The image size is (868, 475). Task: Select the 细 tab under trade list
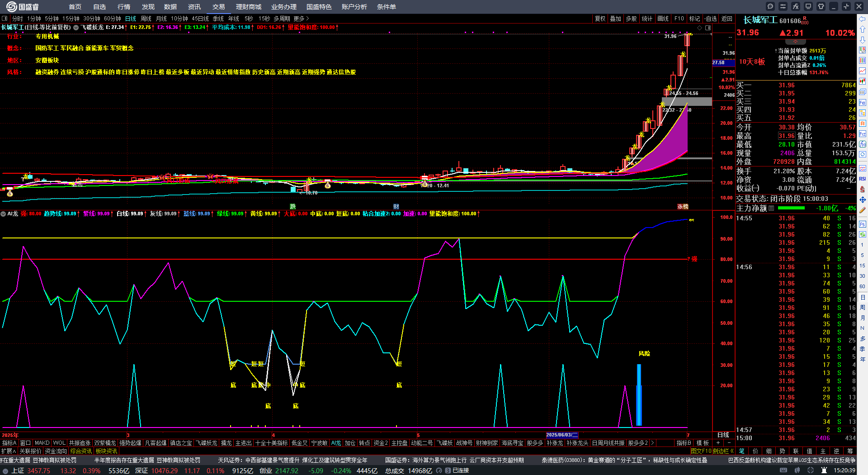[769, 451]
